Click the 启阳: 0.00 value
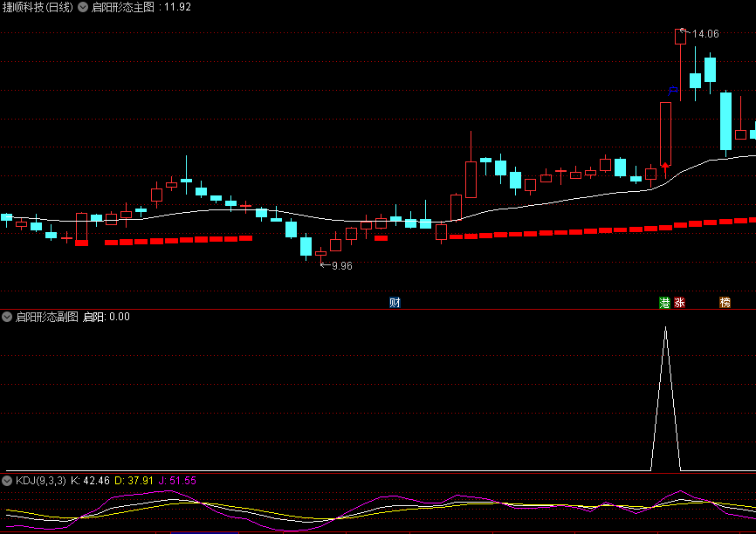756x534 pixels. pyautogui.click(x=107, y=317)
